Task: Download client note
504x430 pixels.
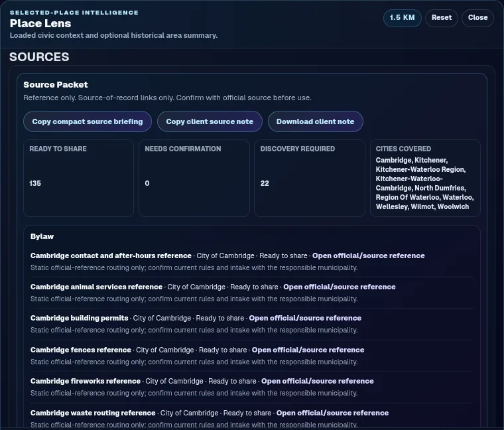Action: tap(315, 121)
